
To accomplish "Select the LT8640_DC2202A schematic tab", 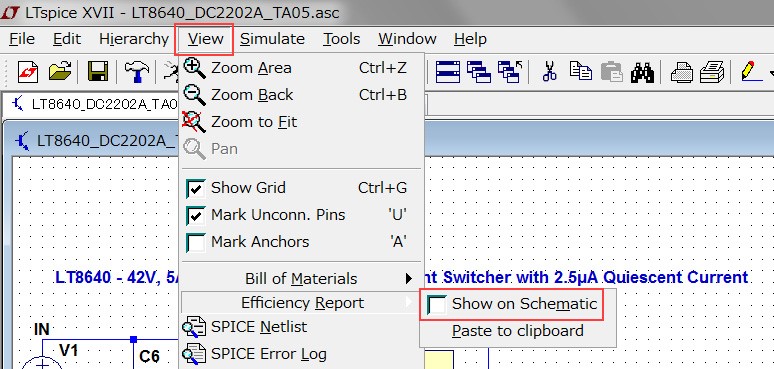I will click(94, 104).
